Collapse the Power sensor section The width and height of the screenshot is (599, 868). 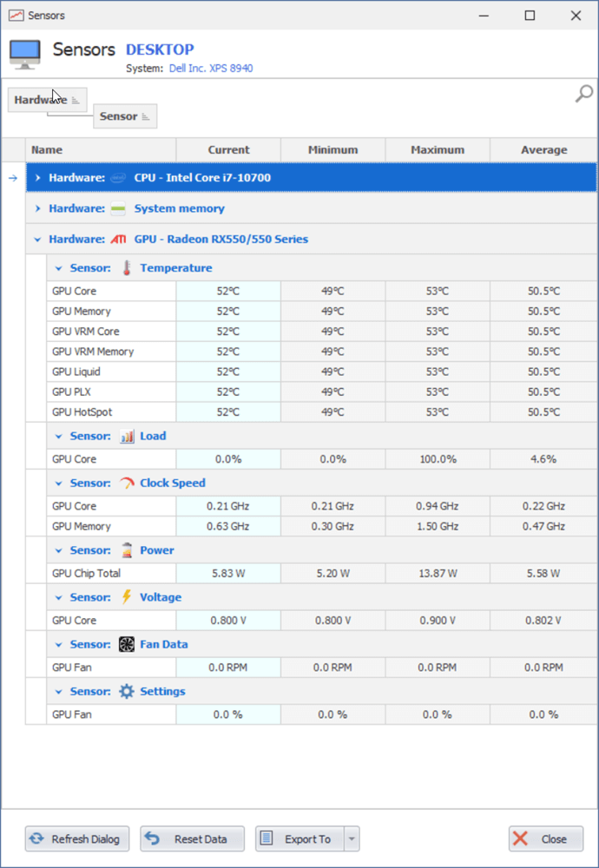pyautogui.click(x=59, y=551)
